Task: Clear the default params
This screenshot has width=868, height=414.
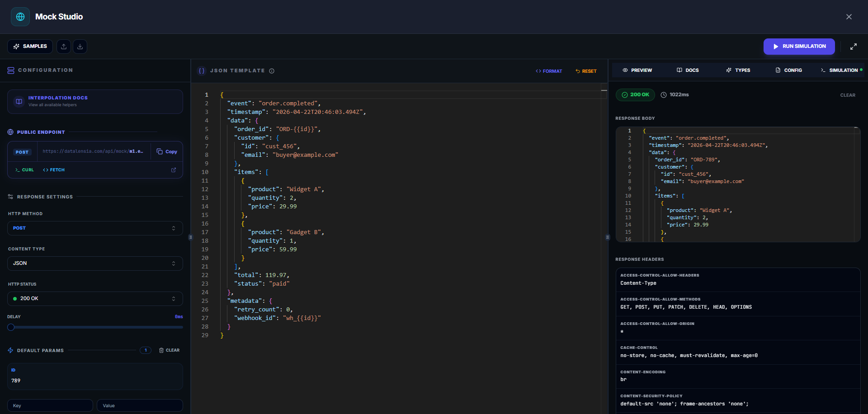Action: click(169, 350)
